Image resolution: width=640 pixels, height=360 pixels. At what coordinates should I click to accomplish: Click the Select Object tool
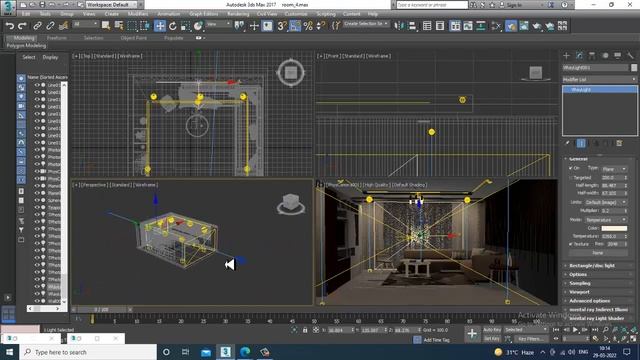pyautogui.click(x=106, y=26)
